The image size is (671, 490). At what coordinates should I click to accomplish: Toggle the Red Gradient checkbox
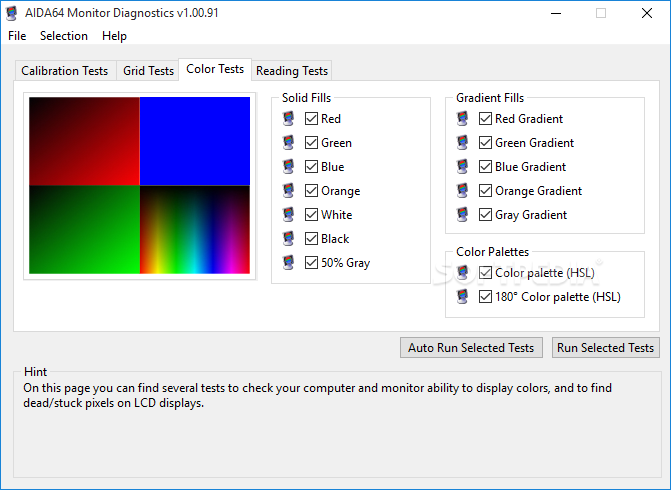485,119
